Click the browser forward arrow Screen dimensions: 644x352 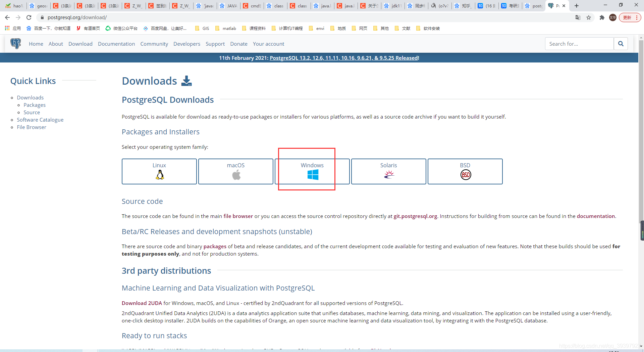[x=18, y=17]
